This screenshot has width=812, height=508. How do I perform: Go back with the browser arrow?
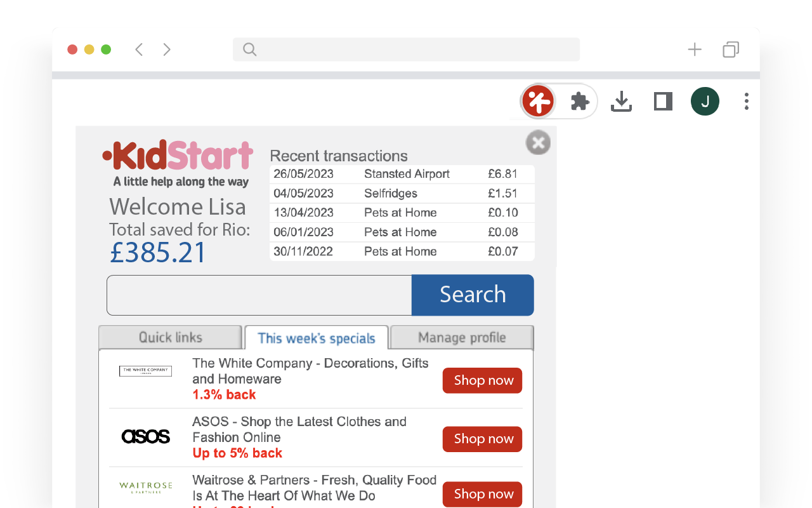139,50
